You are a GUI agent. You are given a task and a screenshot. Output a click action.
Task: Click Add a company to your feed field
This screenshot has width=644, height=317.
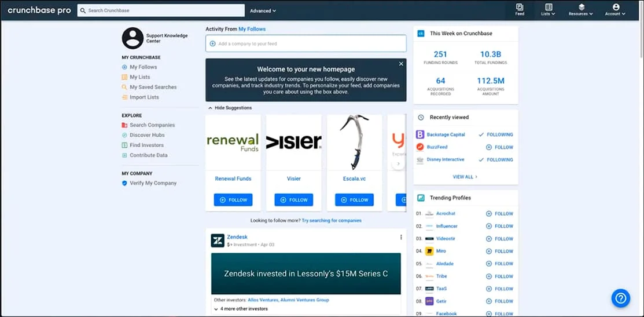(306, 43)
